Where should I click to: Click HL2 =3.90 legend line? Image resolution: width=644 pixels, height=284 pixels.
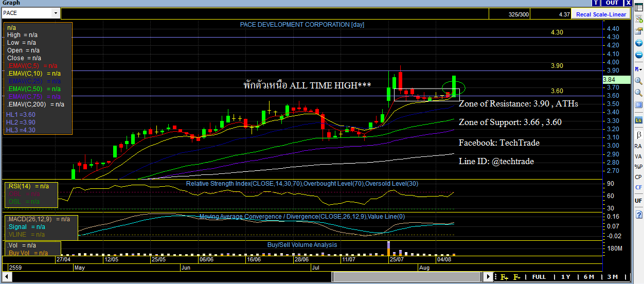tap(21, 122)
